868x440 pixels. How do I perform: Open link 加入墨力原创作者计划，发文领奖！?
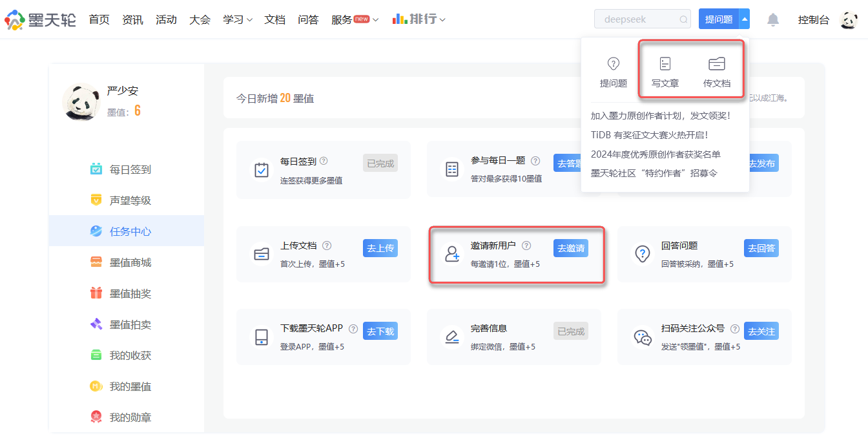pos(660,116)
